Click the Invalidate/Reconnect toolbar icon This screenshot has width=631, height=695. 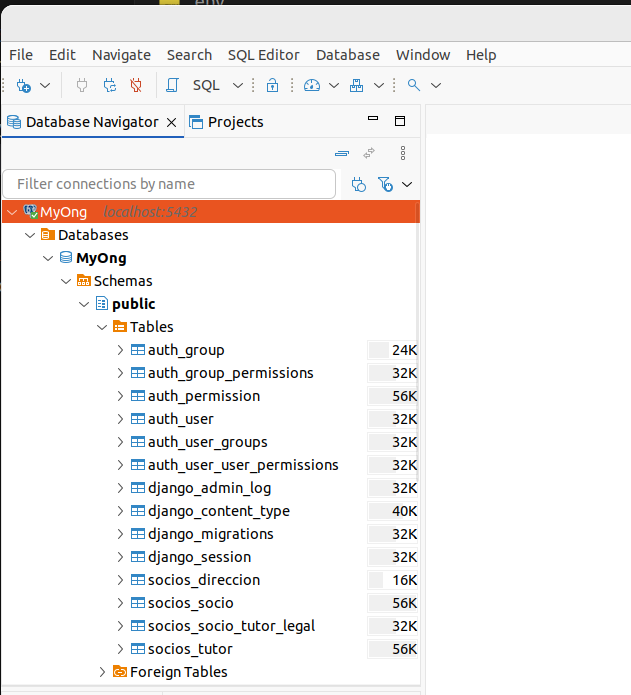109,85
